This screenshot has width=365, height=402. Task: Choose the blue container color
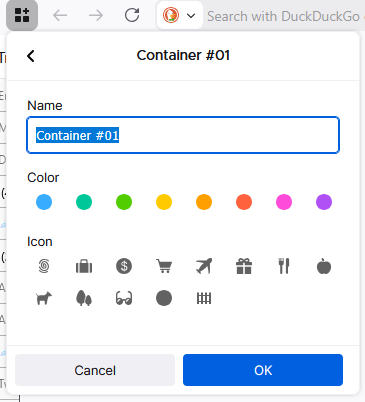(x=44, y=202)
